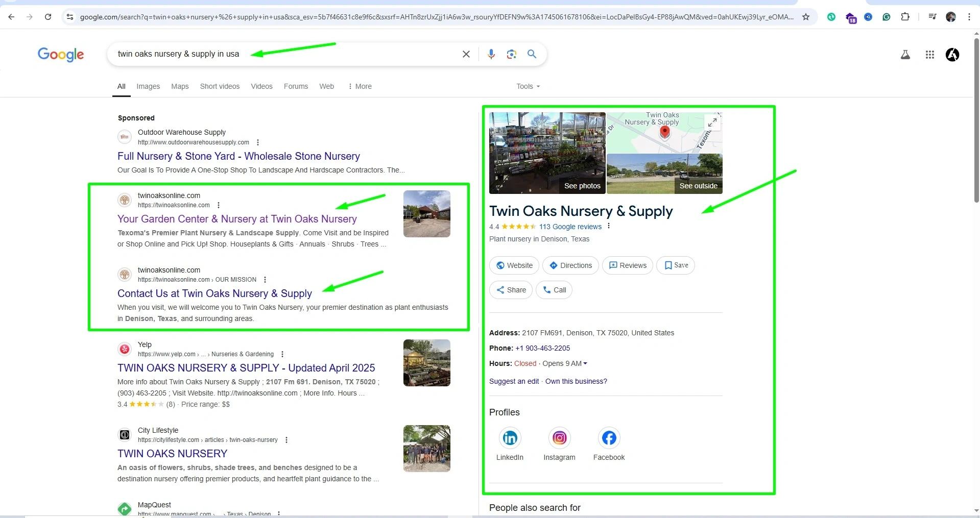The height and width of the screenshot is (518, 980).
Task: View site information icon in address bar
Action: (70, 17)
